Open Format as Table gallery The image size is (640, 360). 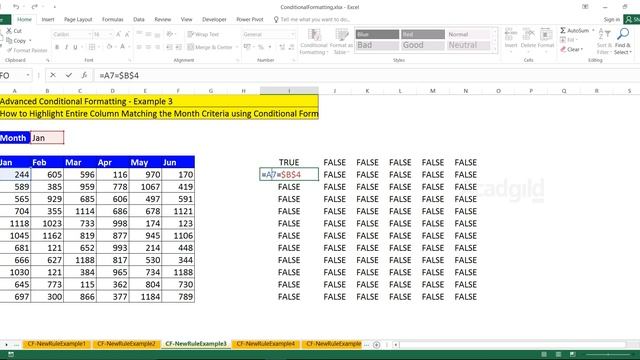click(x=341, y=41)
